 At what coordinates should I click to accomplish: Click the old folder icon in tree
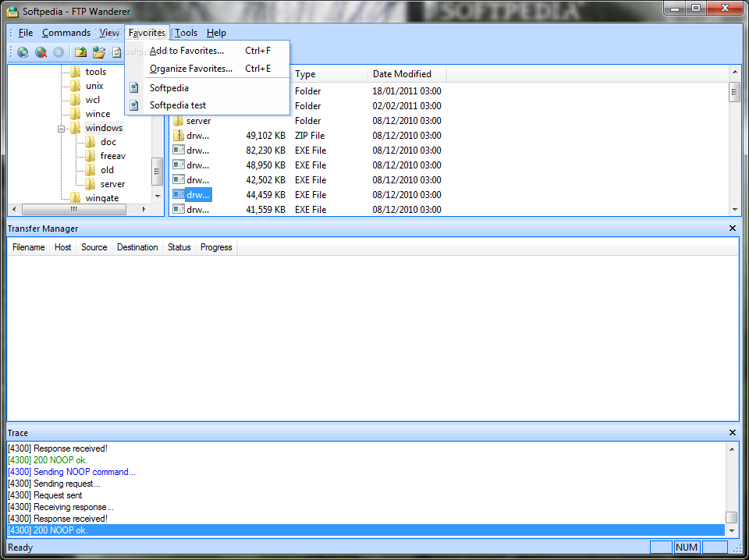click(x=91, y=170)
